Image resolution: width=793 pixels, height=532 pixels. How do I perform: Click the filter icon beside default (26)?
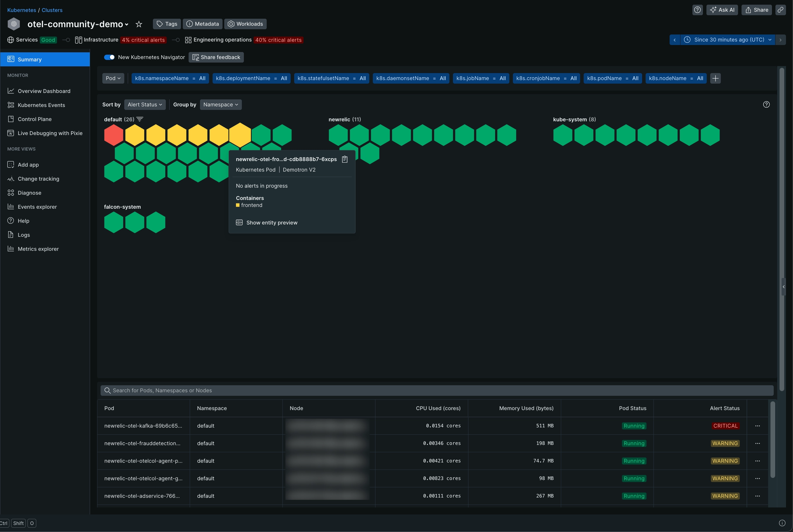(x=140, y=119)
